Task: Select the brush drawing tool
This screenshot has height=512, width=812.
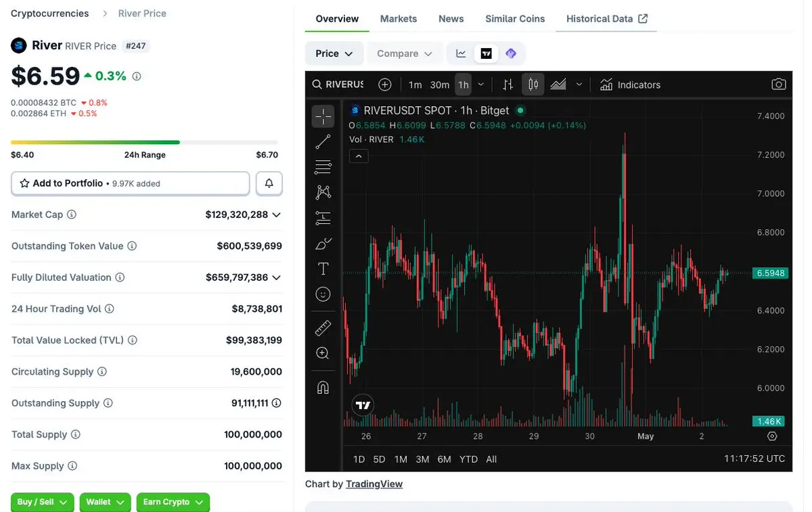Action: tap(323, 243)
